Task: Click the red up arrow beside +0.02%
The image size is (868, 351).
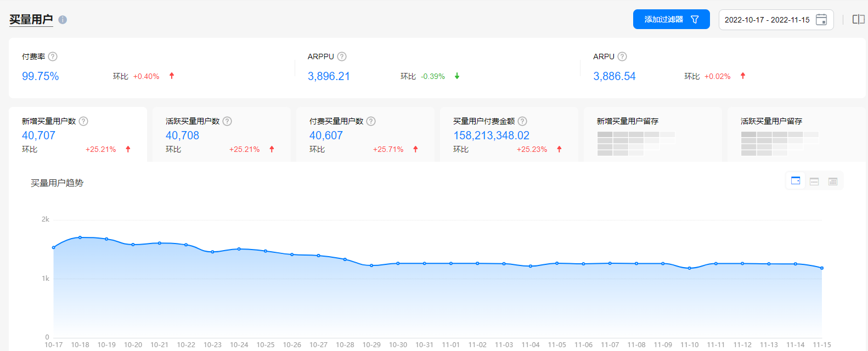Action: 743,76
